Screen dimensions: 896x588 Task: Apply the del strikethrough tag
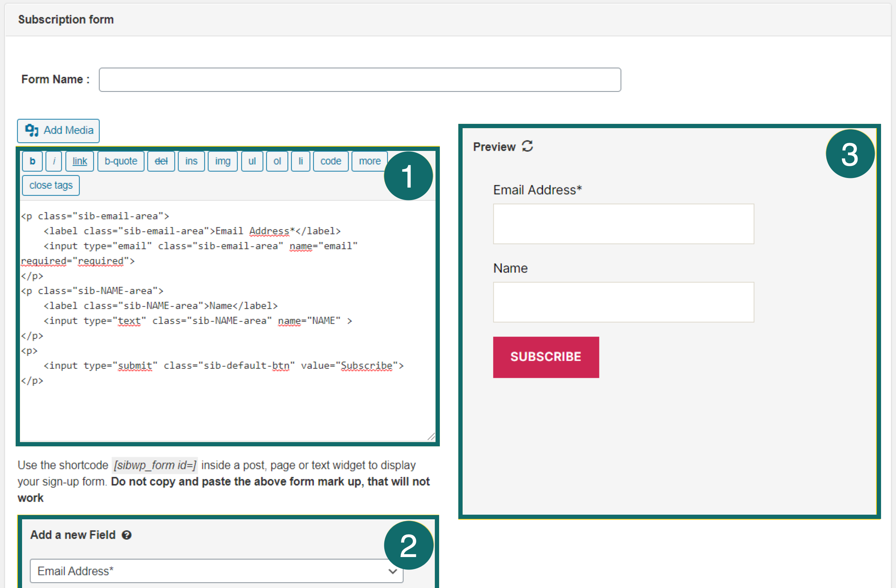pyautogui.click(x=161, y=161)
